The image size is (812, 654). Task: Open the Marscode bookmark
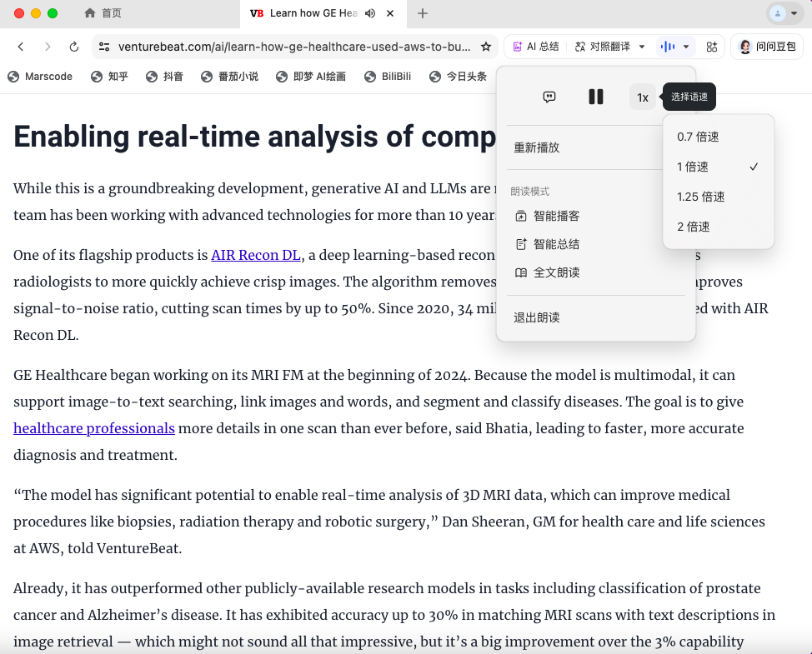coord(40,77)
